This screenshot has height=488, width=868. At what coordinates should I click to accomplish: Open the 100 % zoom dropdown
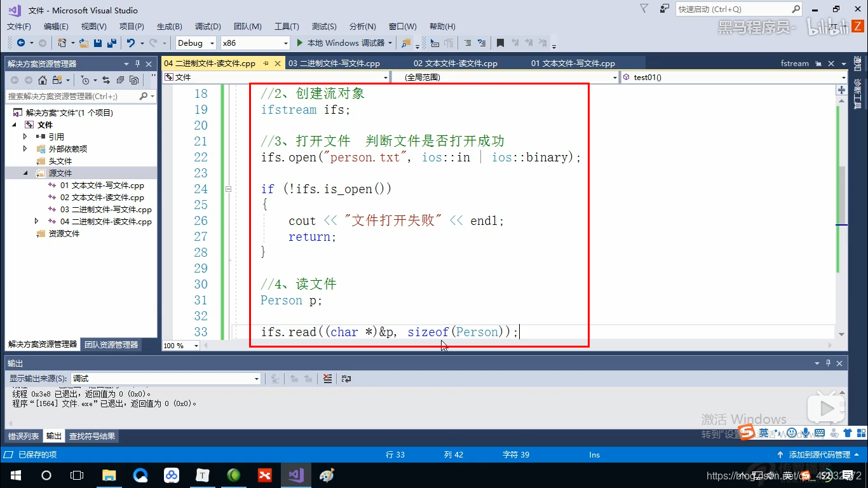click(x=196, y=346)
